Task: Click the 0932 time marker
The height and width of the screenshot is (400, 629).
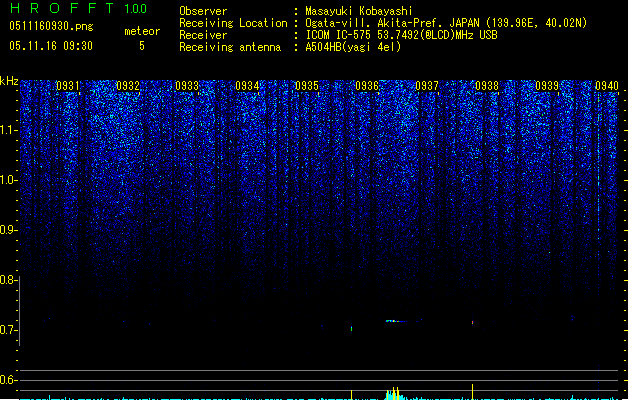Action: pos(128,86)
